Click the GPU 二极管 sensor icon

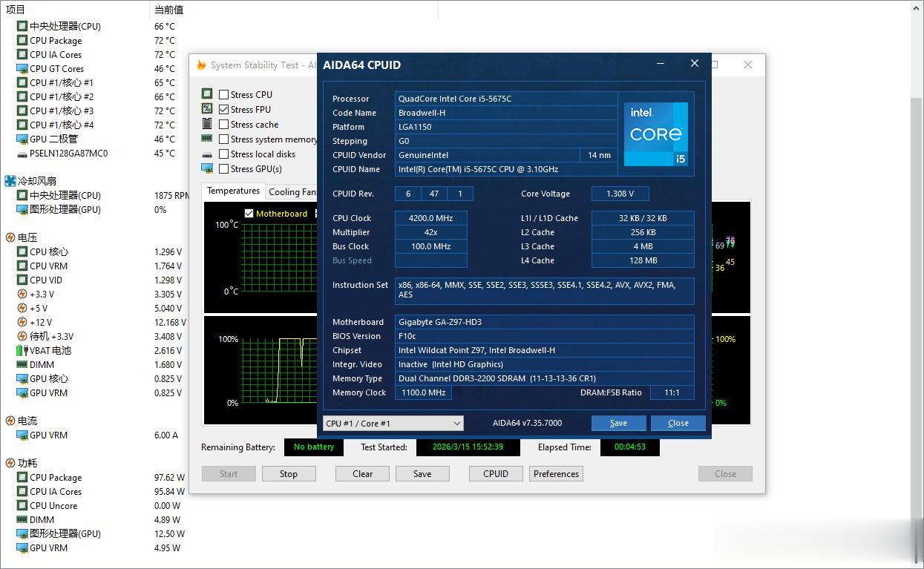click(x=22, y=139)
